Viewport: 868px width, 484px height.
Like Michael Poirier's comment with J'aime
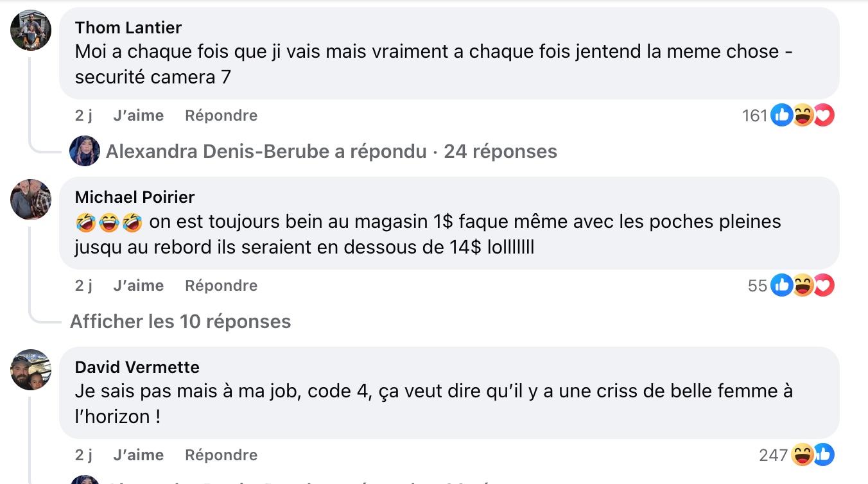tap(138, 286)
